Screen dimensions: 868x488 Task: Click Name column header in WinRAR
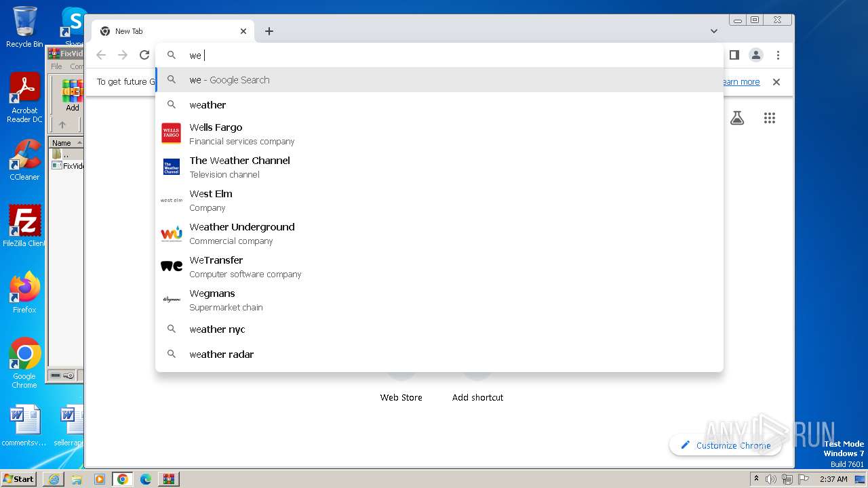pyautogui.click(x=66, y=143)
